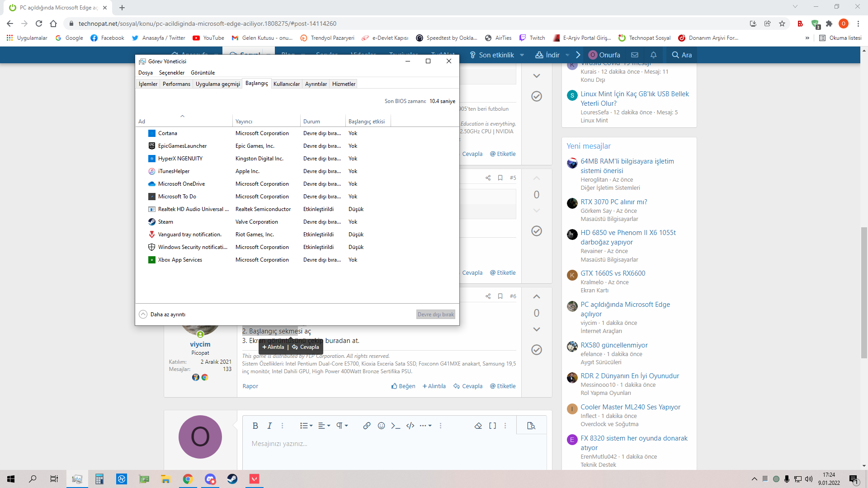Click Daha az ayrıntı in Task Manager

click(x=163, y=314)
